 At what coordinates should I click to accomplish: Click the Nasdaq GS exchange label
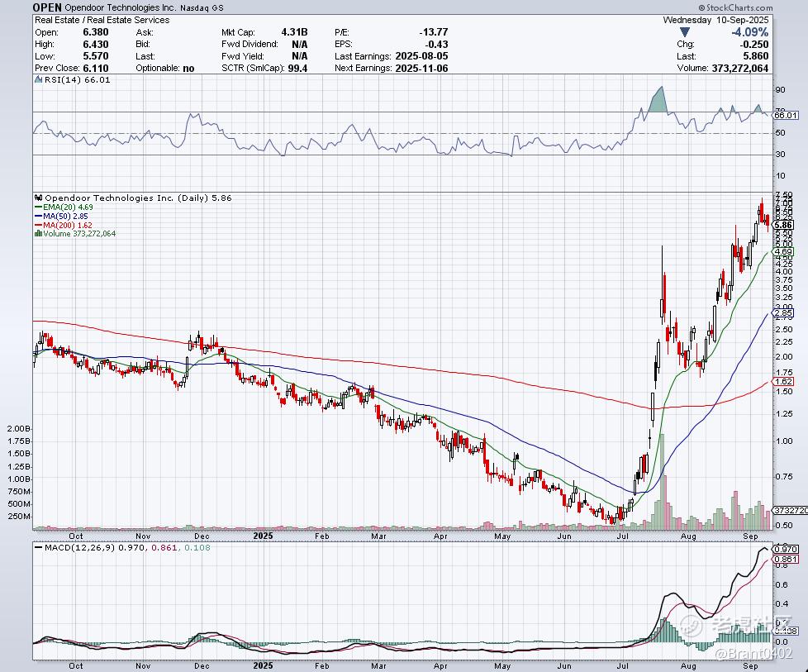tap(202, 8)
